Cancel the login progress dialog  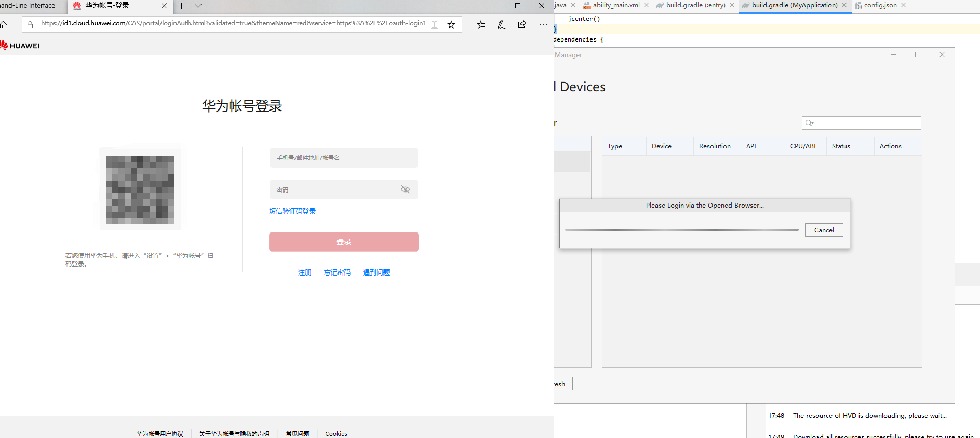click(x=824, y=230)
